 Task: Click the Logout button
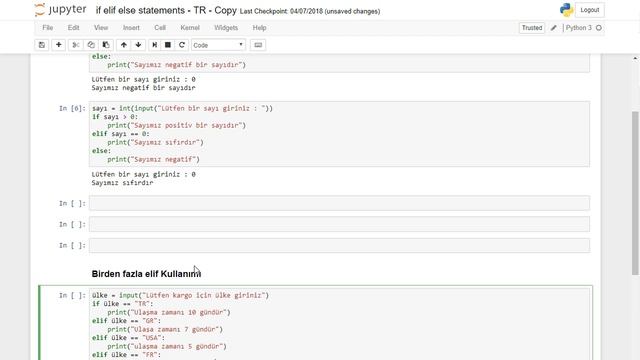point(589,10)
